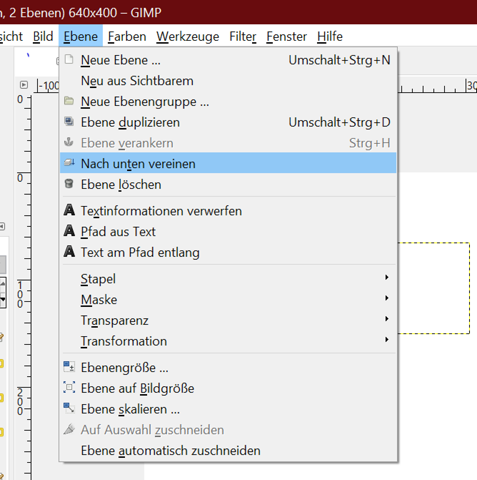Click the Ebene auf Bildgröße icon

click(69, 388)
